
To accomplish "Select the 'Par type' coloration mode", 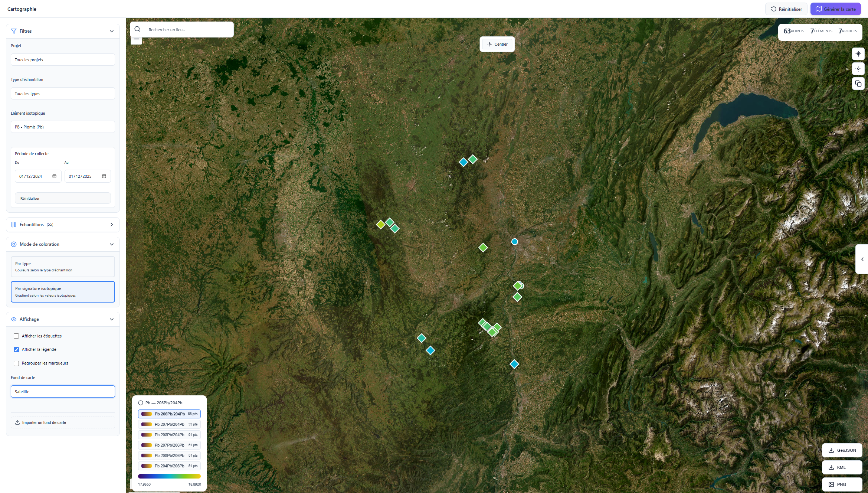I will coord(62,266).
